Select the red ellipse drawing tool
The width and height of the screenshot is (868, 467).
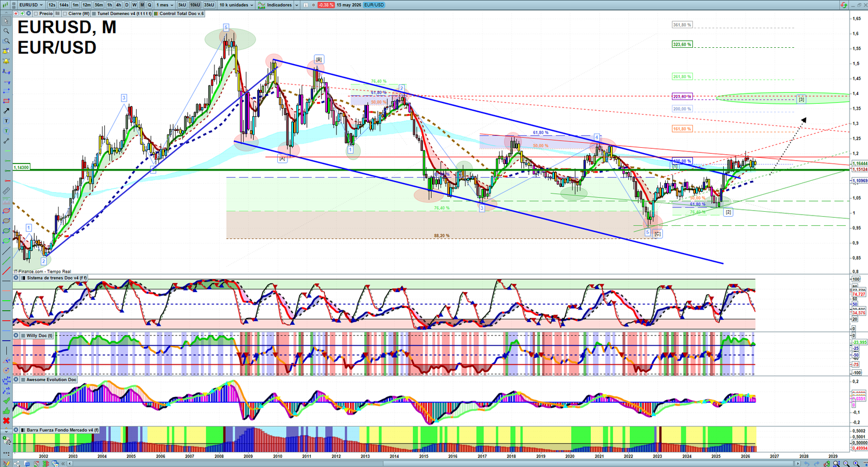point(7,211)
